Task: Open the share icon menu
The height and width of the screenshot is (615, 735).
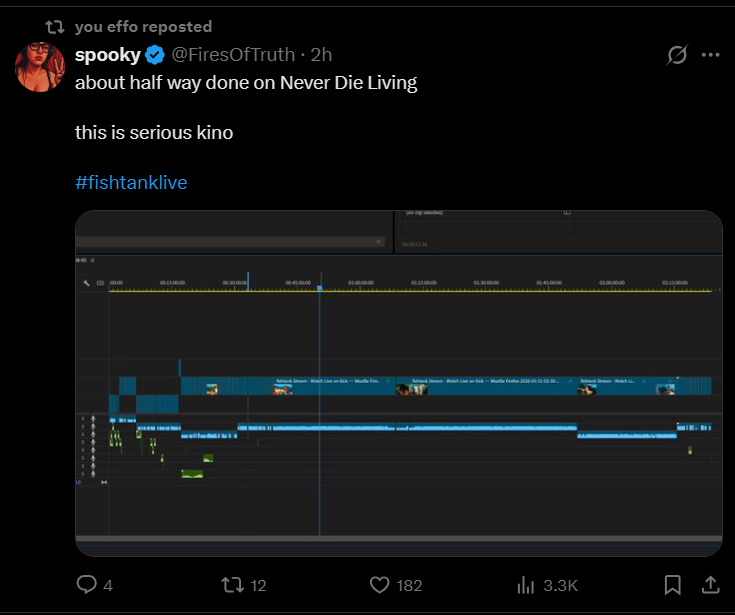Action: (x=711, y=585)
